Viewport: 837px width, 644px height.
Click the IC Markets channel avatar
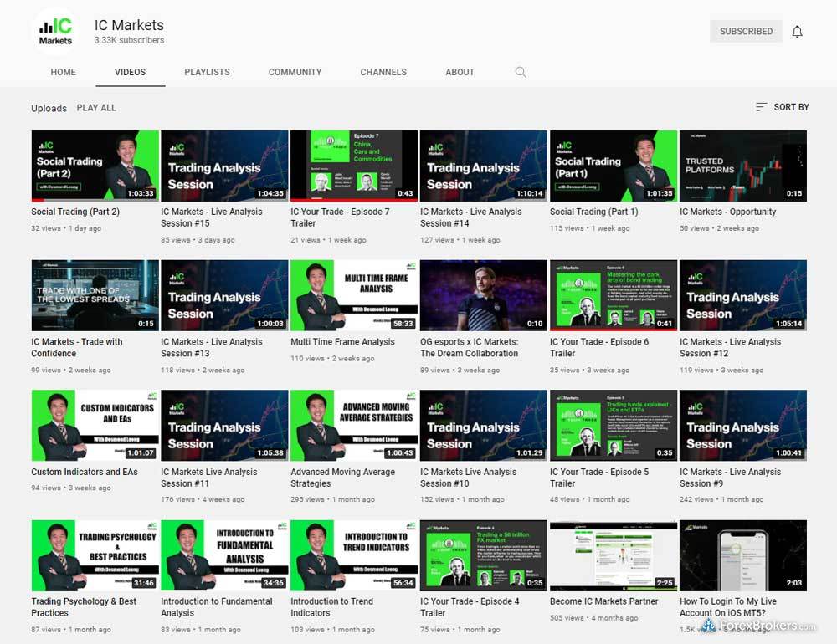click(x=56, y=31)
